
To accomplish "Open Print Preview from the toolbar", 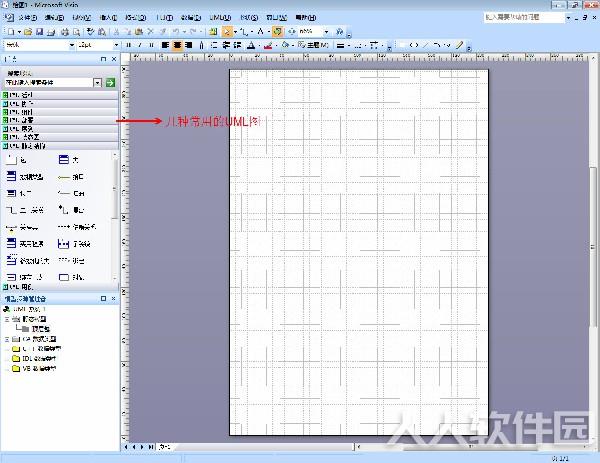I will [x=77, y=32].
